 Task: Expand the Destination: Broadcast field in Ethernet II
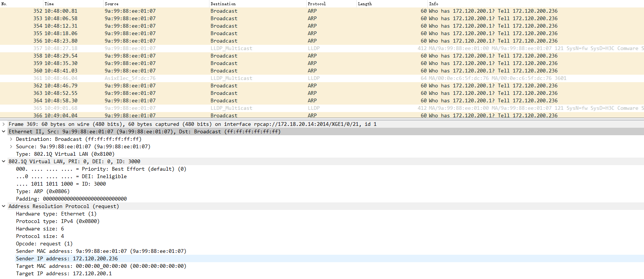click(x=11, y=139)
